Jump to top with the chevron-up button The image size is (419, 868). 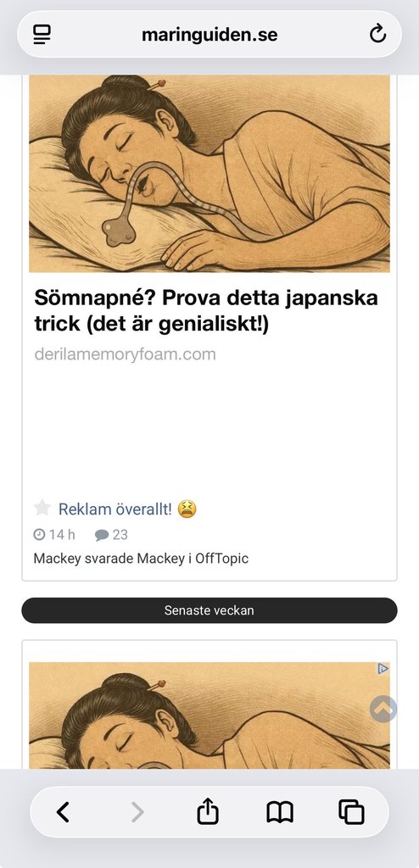coord(383,708)
